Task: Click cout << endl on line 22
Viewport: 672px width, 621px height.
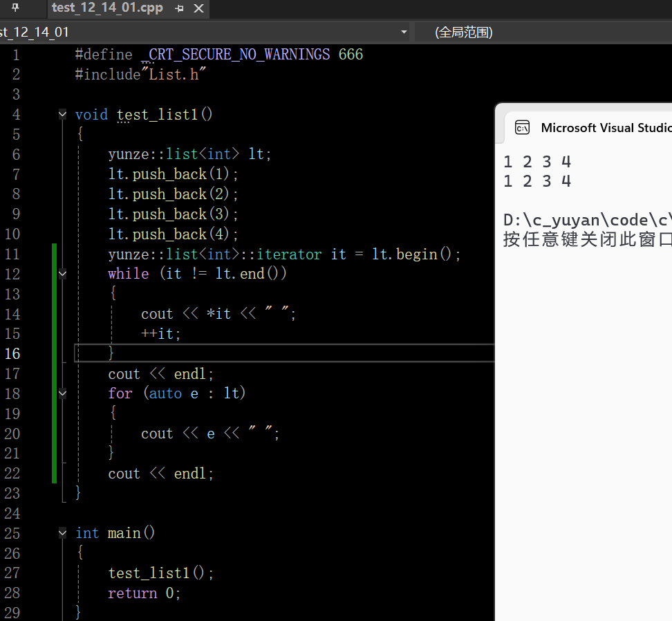Action: [160, 474]
